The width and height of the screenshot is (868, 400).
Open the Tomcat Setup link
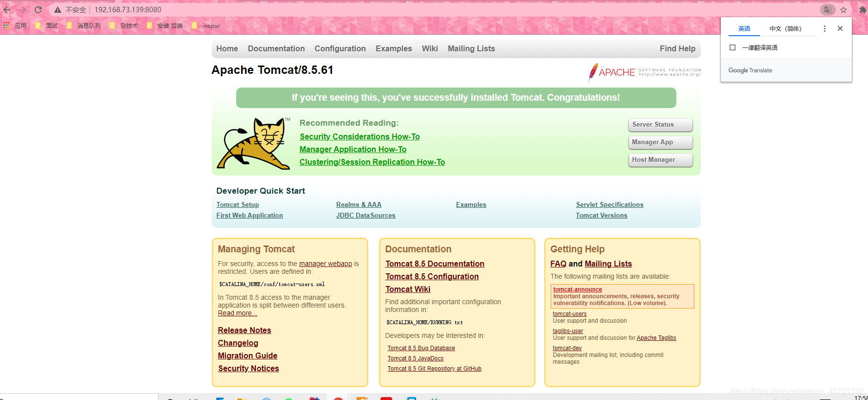[238, 205]
